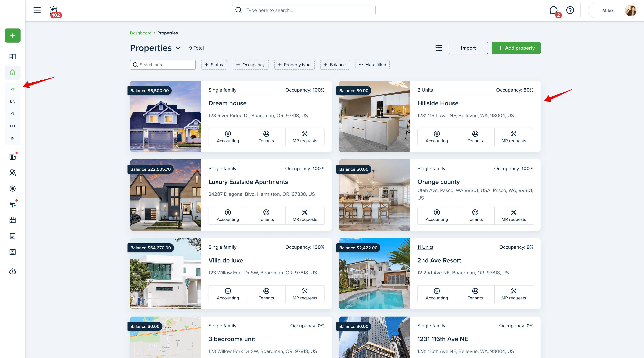Select the house properties icon in sidebar
The height and width of the screenshot is (358, 644).
click(x=12, y=72)
